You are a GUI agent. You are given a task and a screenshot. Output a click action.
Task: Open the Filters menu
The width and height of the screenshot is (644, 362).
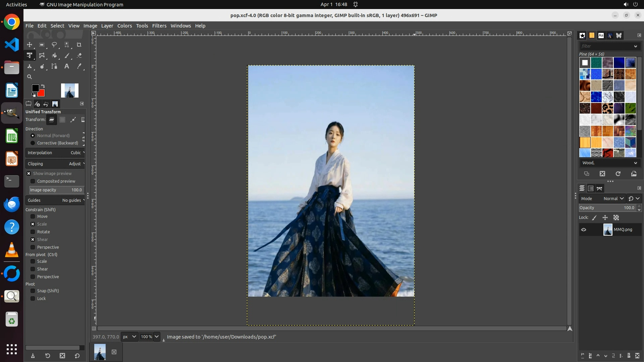[159, 26]
